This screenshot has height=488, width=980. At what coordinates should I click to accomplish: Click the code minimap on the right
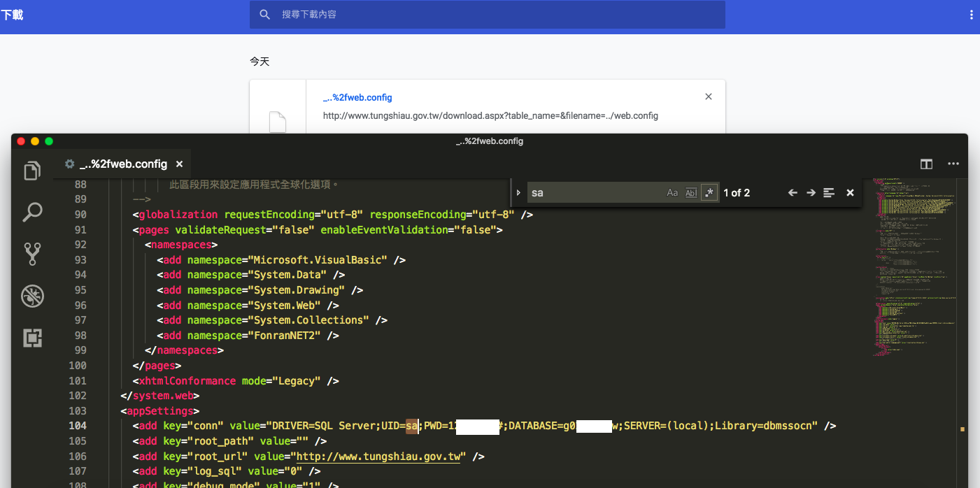click(x=913, y=266)
